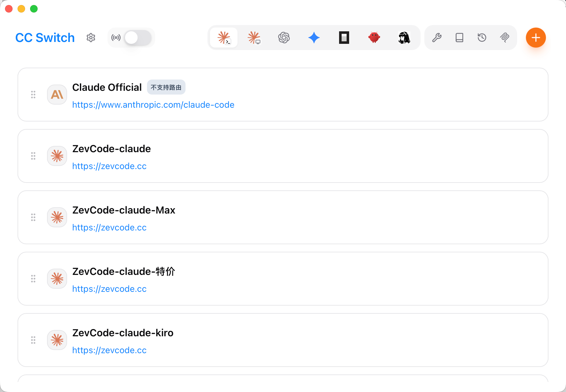Toggle the proxy broadcast switch
566x392 pixels.
(138, 38)
